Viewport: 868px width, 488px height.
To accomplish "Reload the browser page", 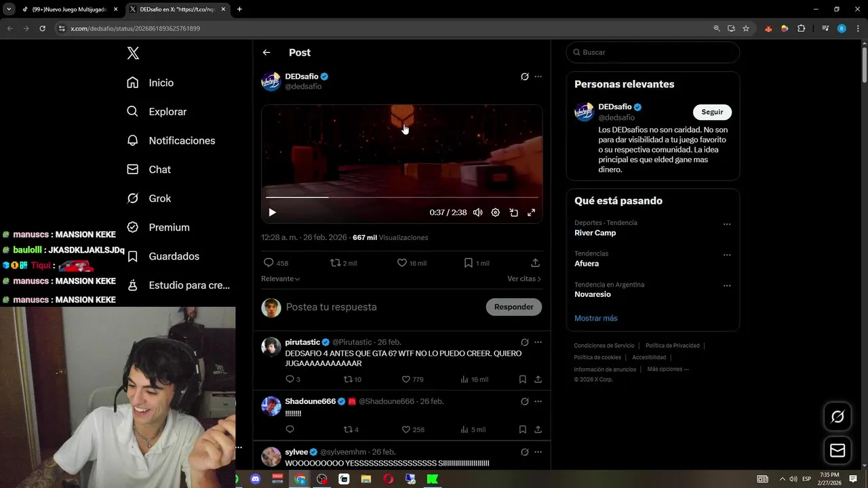I will pos(42,28).
